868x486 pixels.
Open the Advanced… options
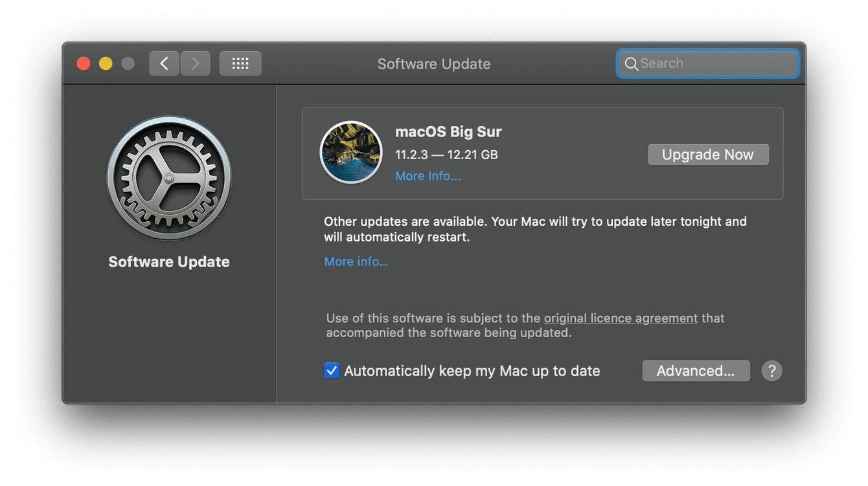click(x=696, y=371)
